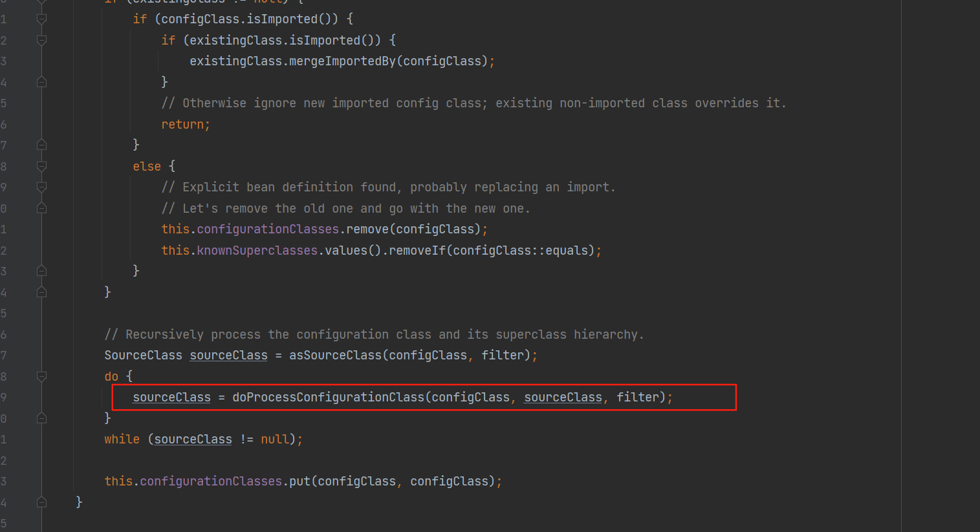Click 'configurationClasses' on the put line

click(x=211, y=481)
